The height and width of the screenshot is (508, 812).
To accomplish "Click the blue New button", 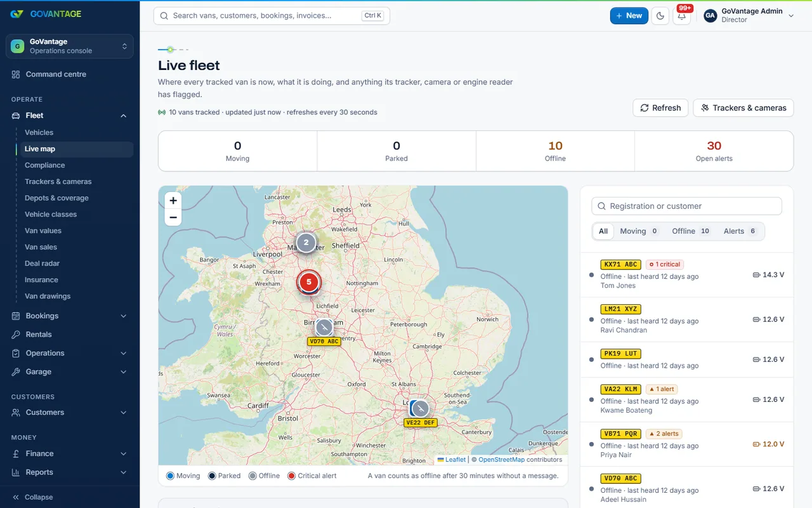I will pyautogui.click(x=629, y=16).
